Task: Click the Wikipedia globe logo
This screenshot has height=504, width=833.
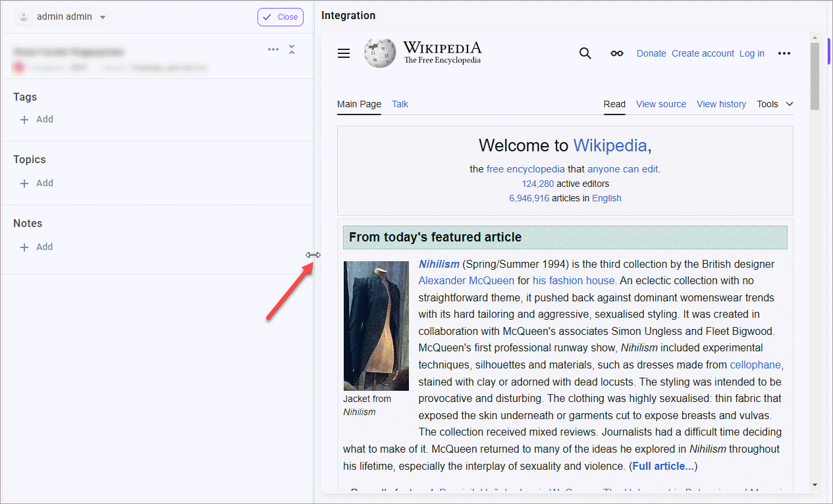Action: pos(380,53)
